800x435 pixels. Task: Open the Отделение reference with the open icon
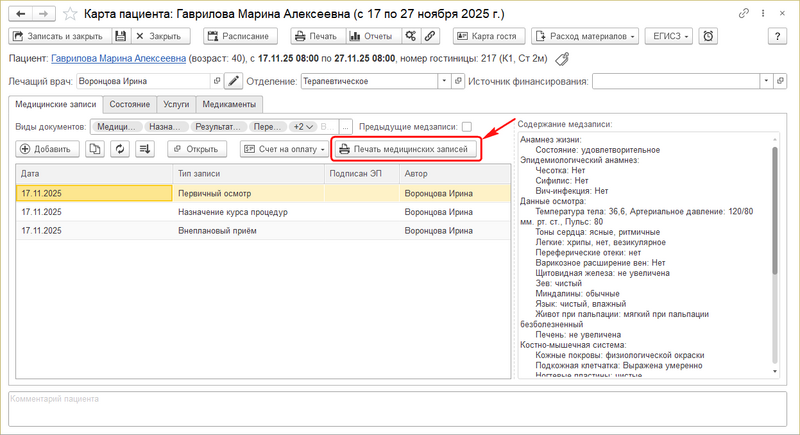click(x=458, y=81)
